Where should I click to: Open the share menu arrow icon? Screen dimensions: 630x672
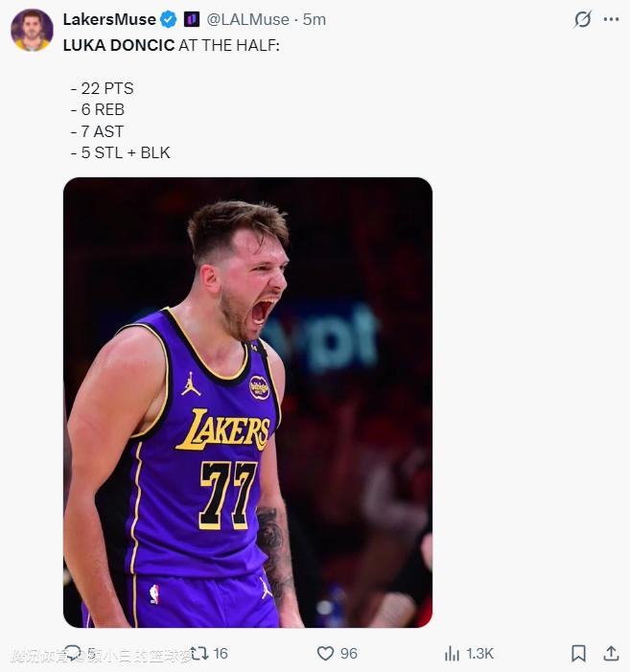pyautogui.click(x=611, y=653)
